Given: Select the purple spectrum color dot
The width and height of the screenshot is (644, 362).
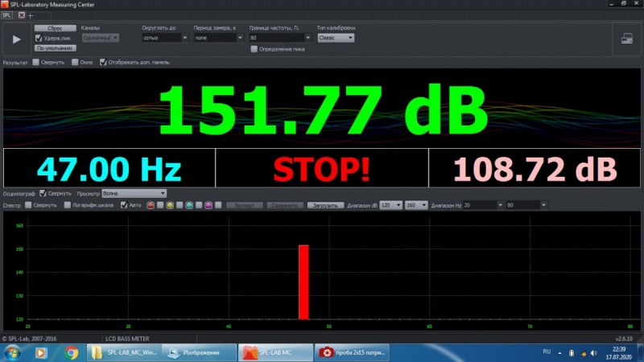Looking at the screenshot, I should point(208,205).
